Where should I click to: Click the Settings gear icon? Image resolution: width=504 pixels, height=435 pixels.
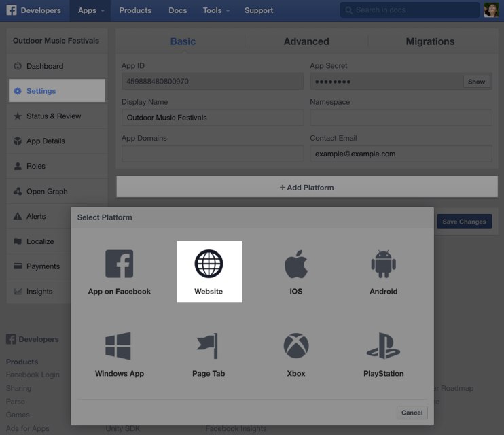tap(18, 91)
